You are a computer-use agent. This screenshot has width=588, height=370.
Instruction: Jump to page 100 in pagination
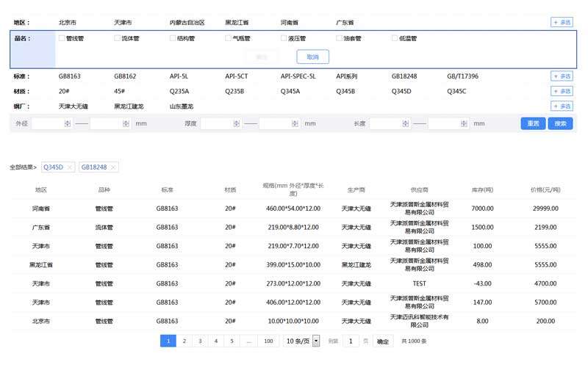tap(268, 341)
